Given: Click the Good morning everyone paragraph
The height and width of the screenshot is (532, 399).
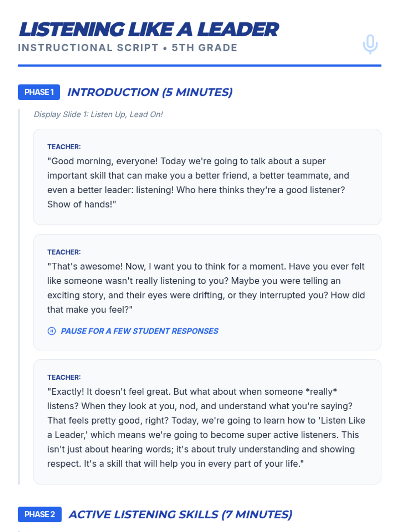Looking at the screenshot, I should coord(198,176).
